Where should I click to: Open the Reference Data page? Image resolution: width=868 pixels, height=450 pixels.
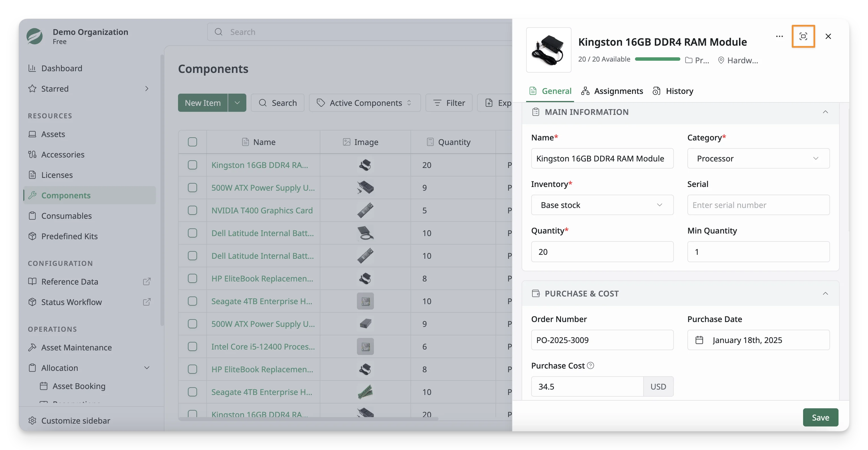coord(69,281)
